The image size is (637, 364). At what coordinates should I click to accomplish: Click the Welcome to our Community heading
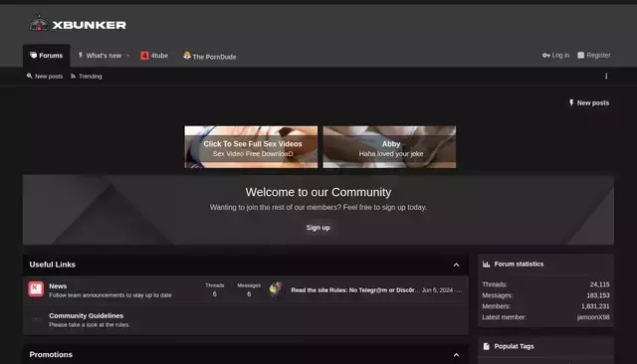tap(318, 192)
